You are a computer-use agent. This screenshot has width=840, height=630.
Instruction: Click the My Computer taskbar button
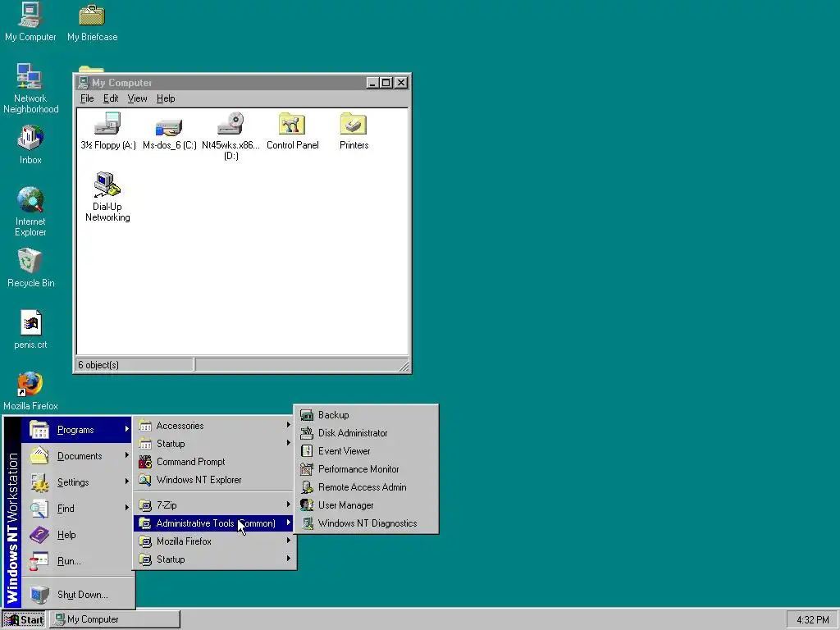[x=115, y=619]
